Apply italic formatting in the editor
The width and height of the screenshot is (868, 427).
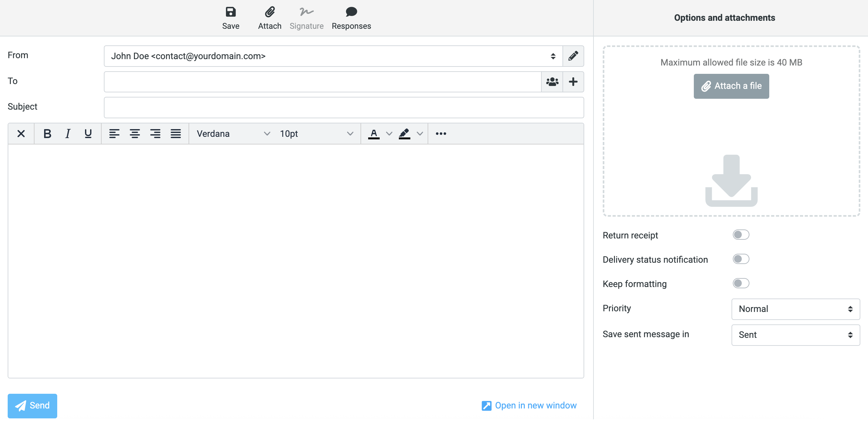(x=68, y=134)
